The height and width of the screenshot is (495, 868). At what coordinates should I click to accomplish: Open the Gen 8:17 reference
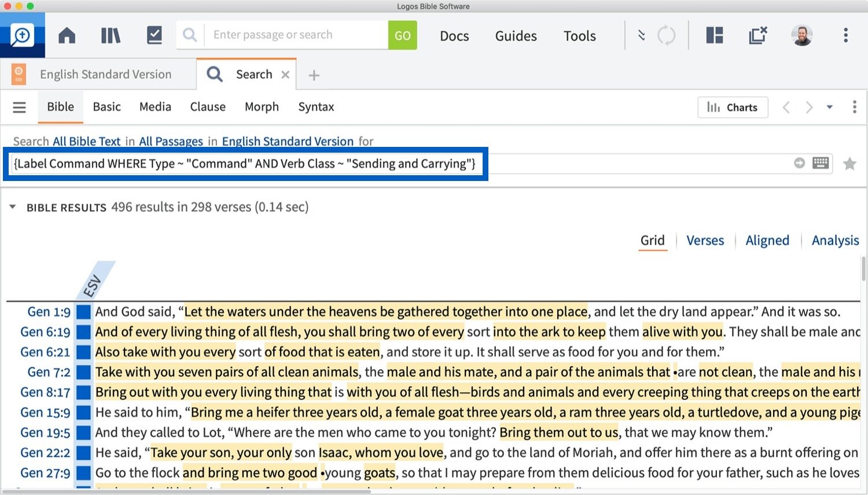click(x=45, y=393)
